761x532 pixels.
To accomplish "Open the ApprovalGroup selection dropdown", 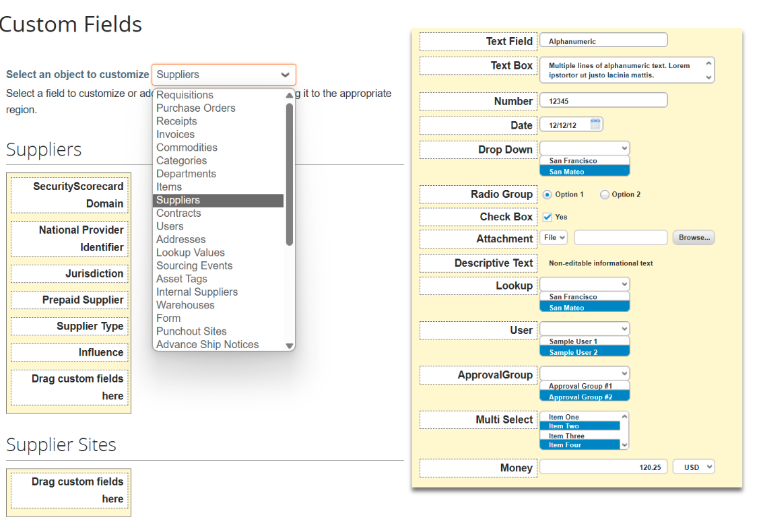I will (x=585, y=373).
